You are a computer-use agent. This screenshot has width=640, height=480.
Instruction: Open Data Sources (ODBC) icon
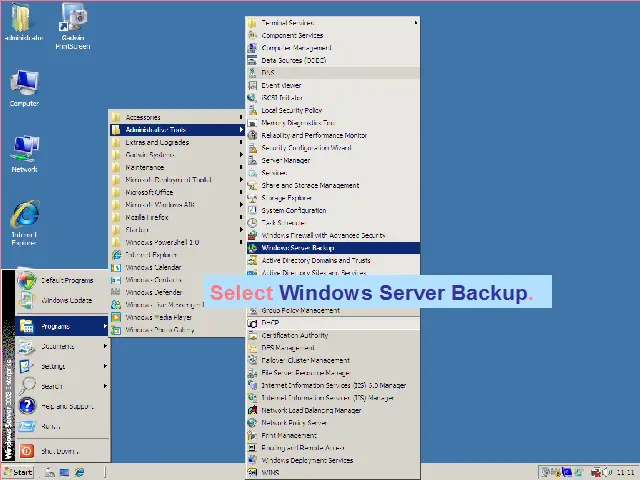(x=253, y=60)
